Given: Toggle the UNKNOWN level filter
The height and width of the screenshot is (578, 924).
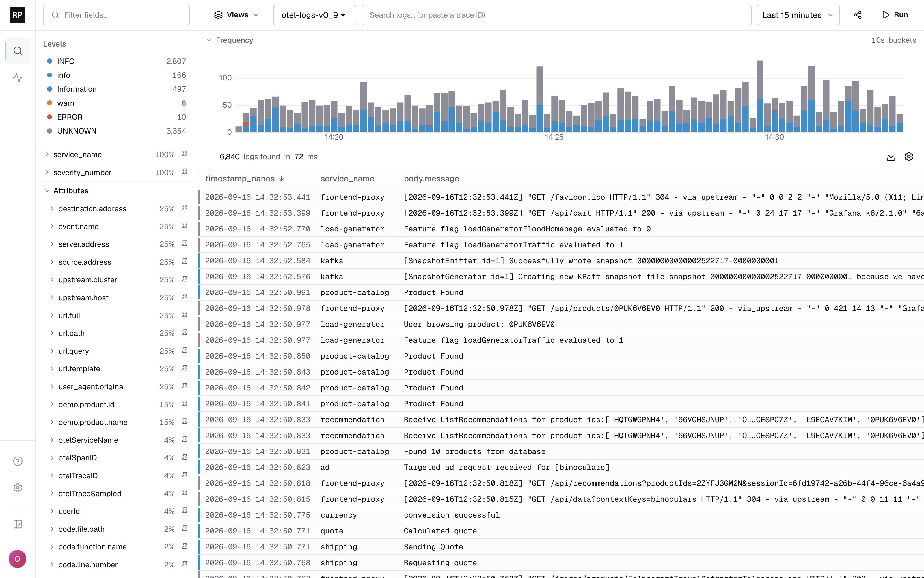Looking at the screenshot, I should (x=116, y=131).
